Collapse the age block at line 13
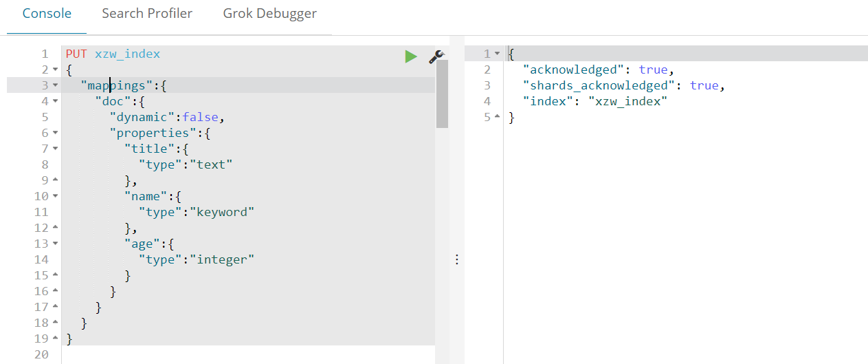 (x=55, y=244)
